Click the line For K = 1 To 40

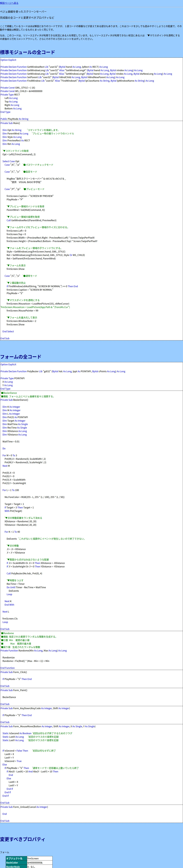pos(12,532)
